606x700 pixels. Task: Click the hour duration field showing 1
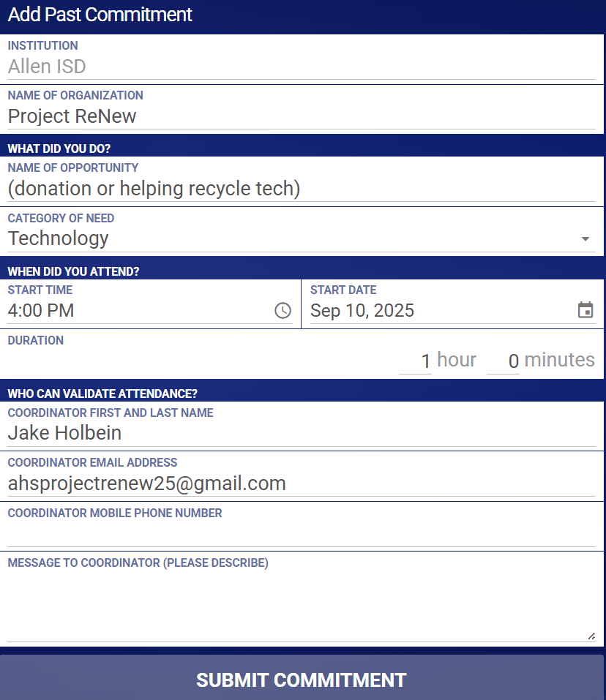[x=415, y=359]
